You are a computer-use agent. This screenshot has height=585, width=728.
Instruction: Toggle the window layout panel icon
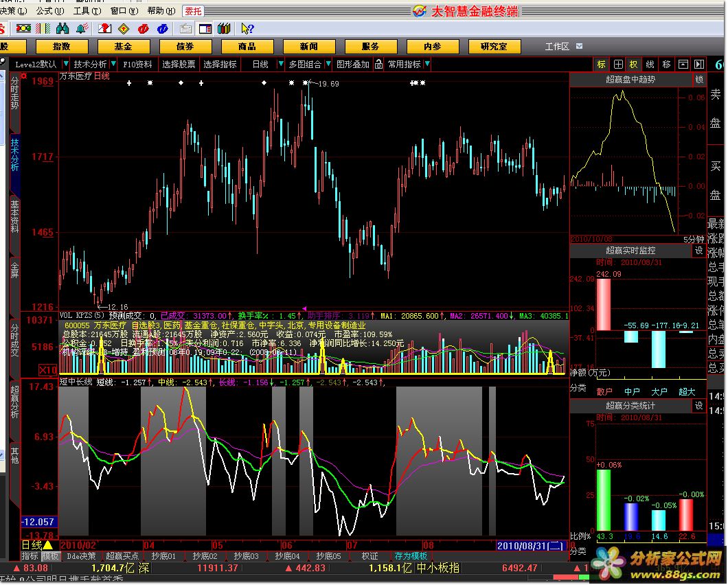[205, 29]
